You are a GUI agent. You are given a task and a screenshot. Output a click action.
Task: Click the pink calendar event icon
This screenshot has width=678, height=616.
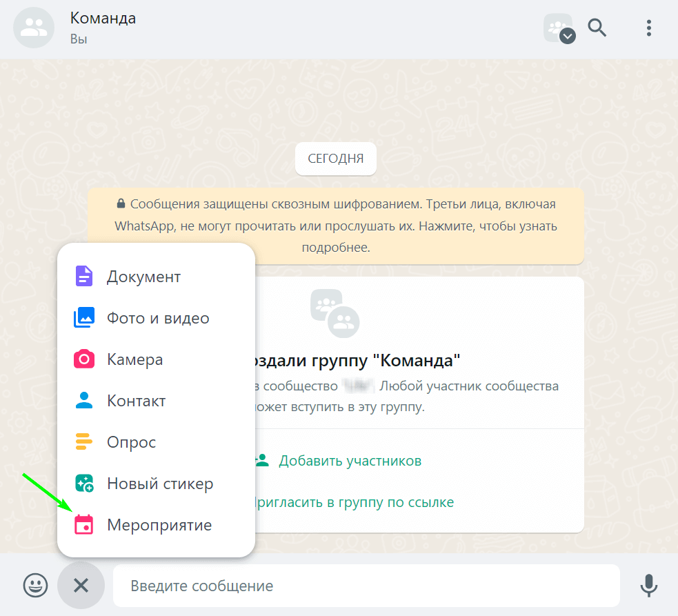(x=84, y=525)
